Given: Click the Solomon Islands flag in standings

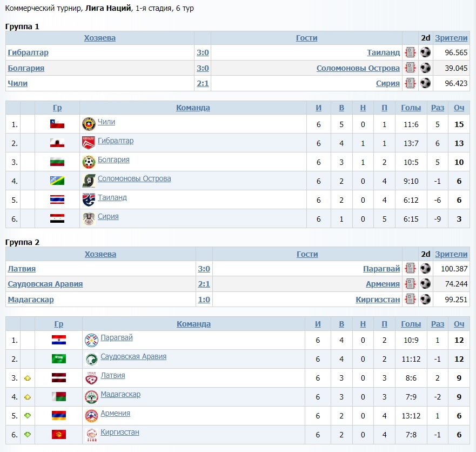Looking at the screenshot, I should [x=57, y=181].
